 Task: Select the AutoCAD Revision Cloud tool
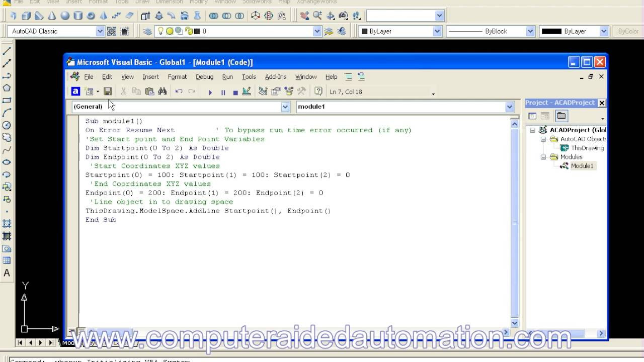click(7, 137)
